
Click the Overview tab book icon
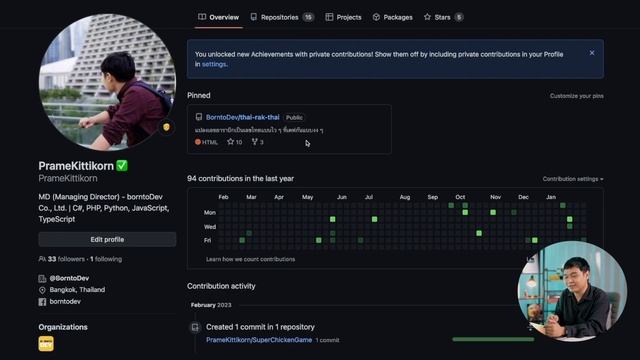[x=202, y=17]
